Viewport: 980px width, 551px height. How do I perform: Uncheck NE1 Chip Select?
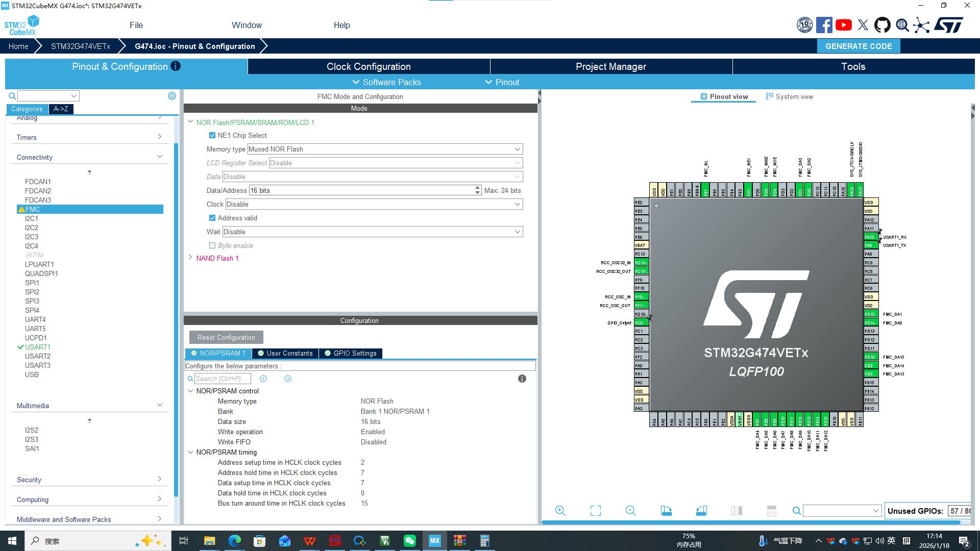(212, 135)
